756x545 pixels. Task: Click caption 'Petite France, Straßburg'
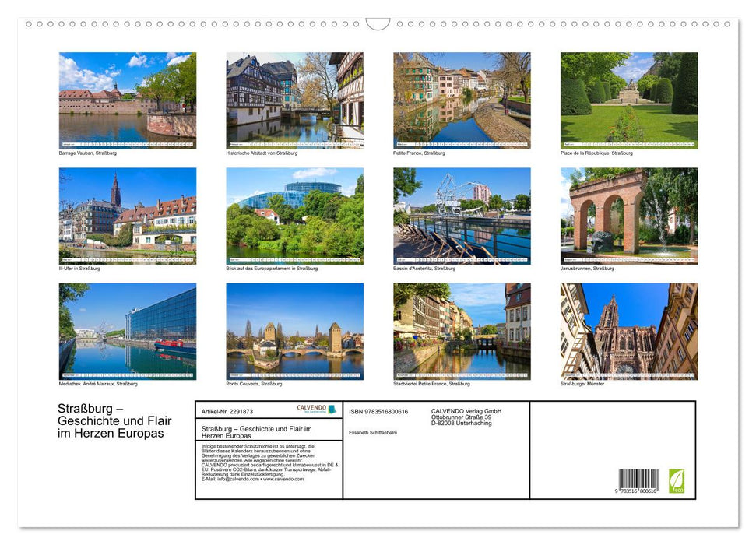(x=419, y=153)
